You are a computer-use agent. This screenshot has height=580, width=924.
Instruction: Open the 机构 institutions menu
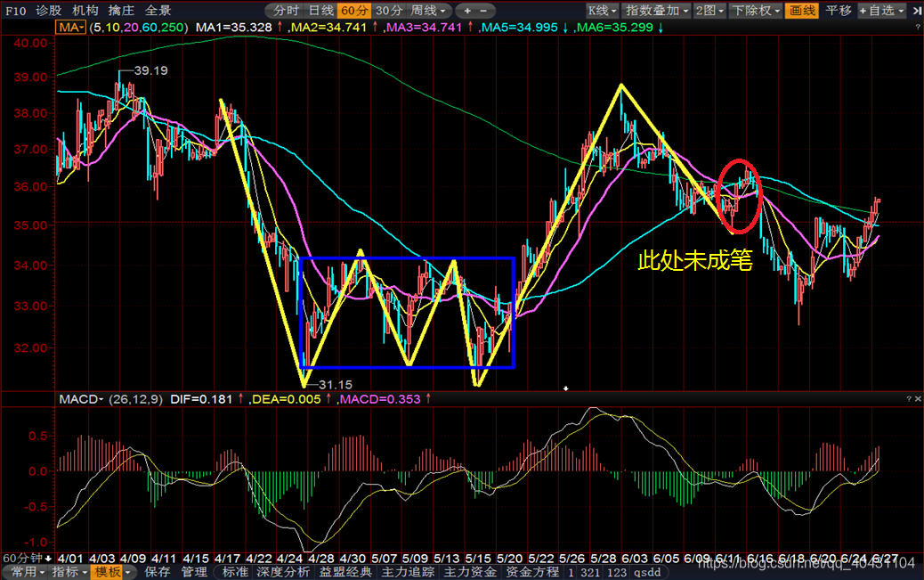(x=85, y=11)
